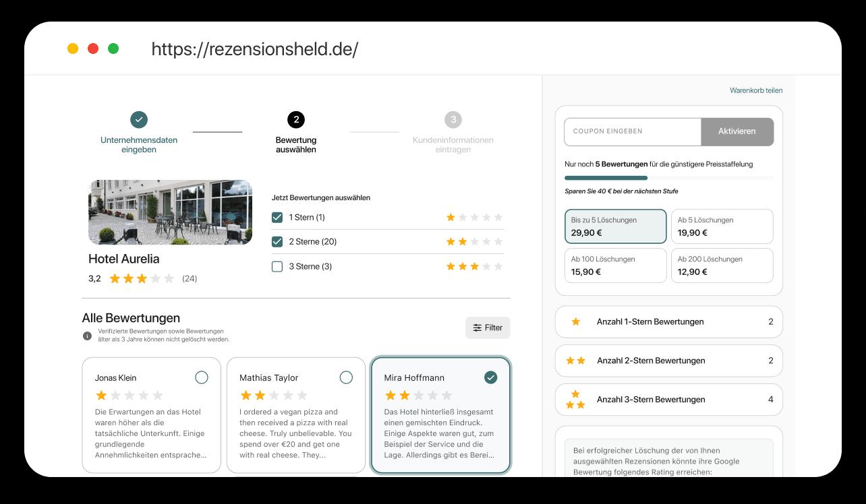Enable the 3 Sterne (3) checkbox
Viewport: 866px width, 504px height.
277,267
